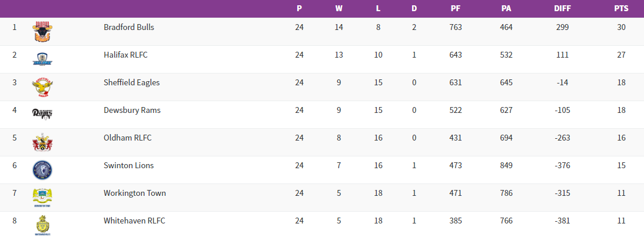Image resolution: width=644 pixels, height=247 pixels.
Task: Click the Workington Town team logo
Action: coord(42,198)
